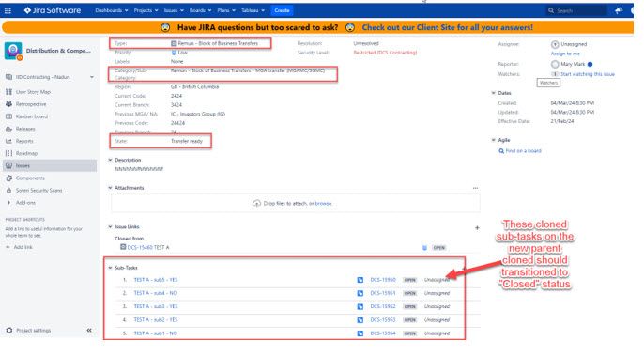Click the browse link in attachments dropzone
The width and height of the screenshot is (644, 356).
323,204
